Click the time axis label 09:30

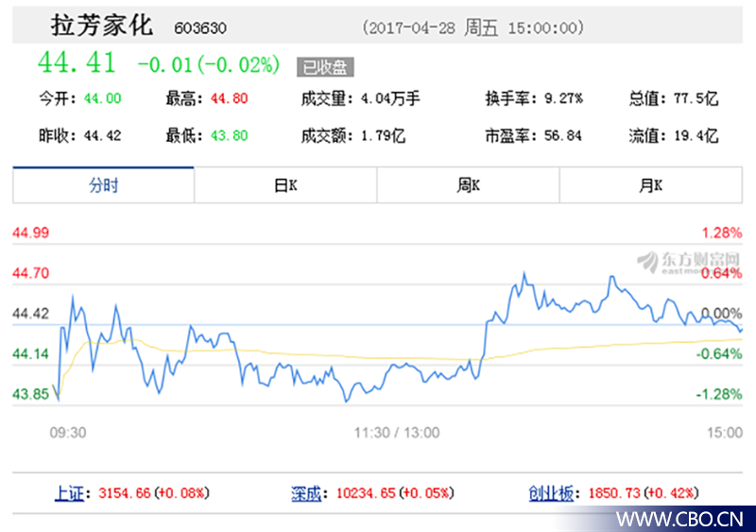[68, 433]
